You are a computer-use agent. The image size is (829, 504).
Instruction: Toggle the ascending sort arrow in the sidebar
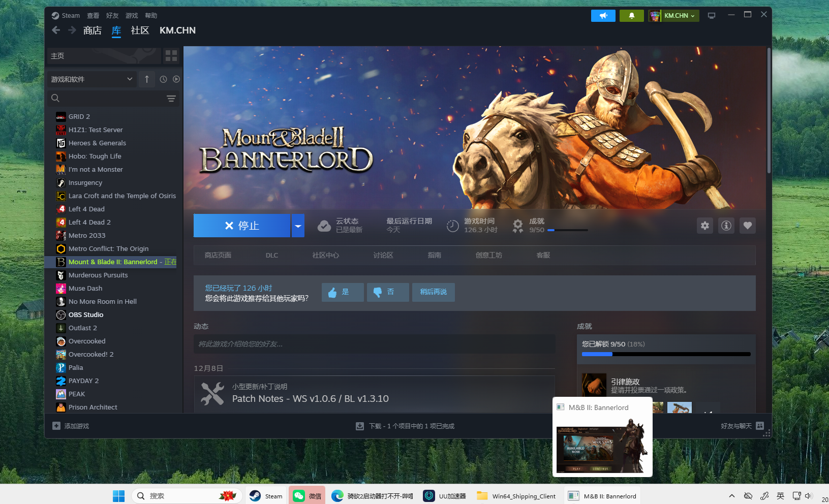pyautogui.click(x=146, y=79)
